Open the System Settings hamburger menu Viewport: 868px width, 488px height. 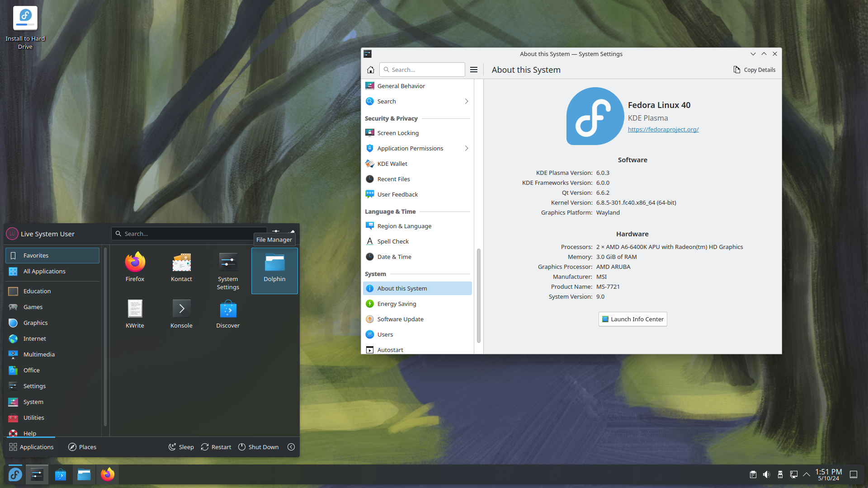[x=474, y=70]
